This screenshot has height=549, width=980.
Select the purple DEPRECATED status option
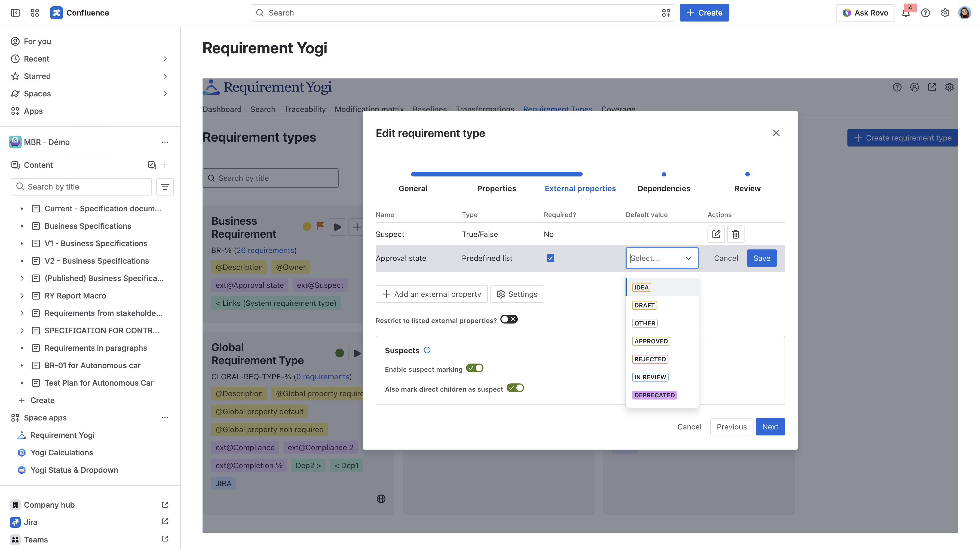[x=654, y=395]
